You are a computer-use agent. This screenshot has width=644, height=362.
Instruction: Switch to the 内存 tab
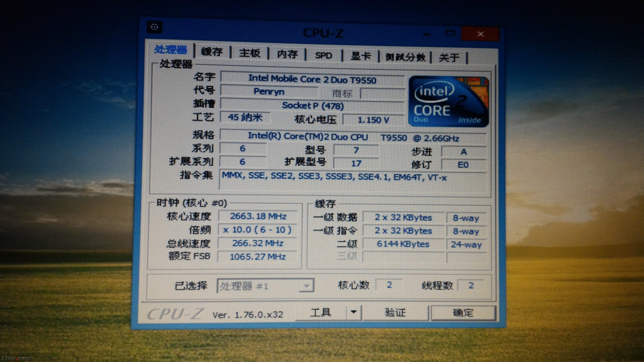pyautogui.click(x=287, y=54)
